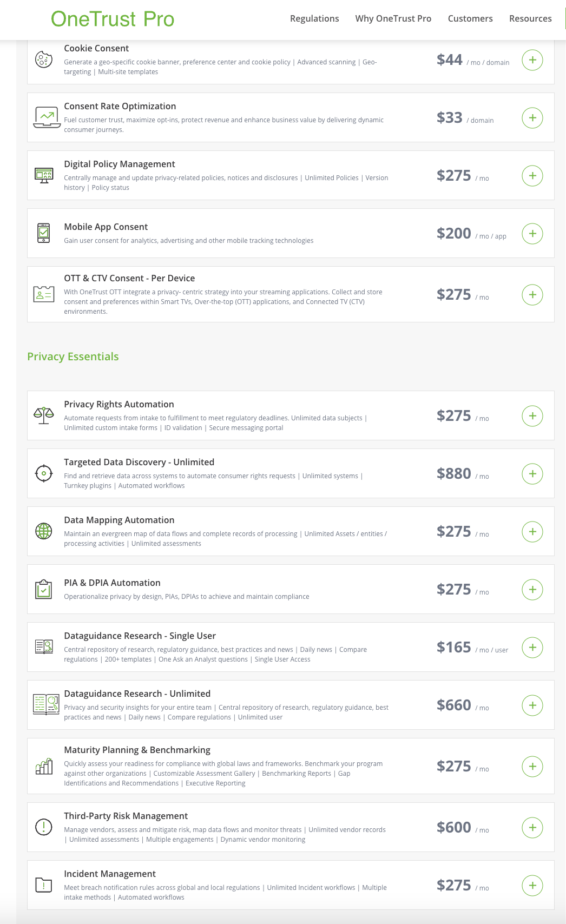Select the Cookie Consent cookie icon
The image size is (566, 924).
[42, 60]
